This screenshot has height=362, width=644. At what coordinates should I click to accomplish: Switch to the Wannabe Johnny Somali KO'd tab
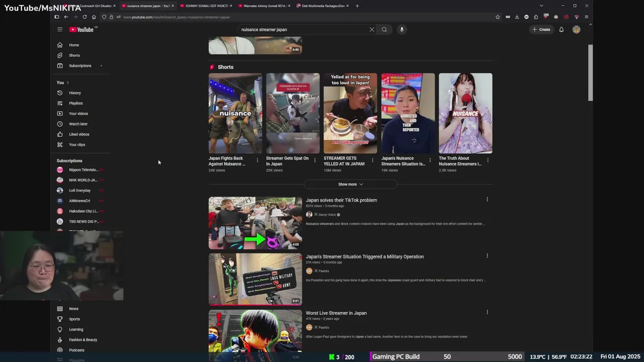(x=265, y=6)
